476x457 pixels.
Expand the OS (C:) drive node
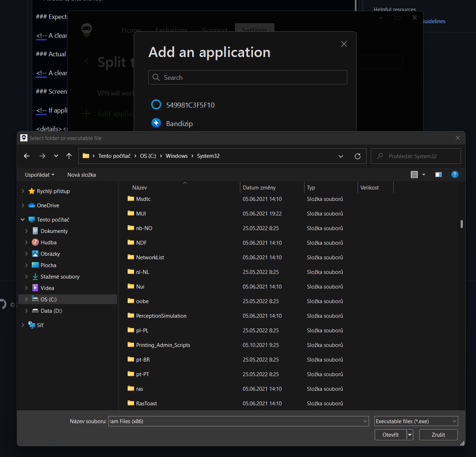[x=26, y=299]
